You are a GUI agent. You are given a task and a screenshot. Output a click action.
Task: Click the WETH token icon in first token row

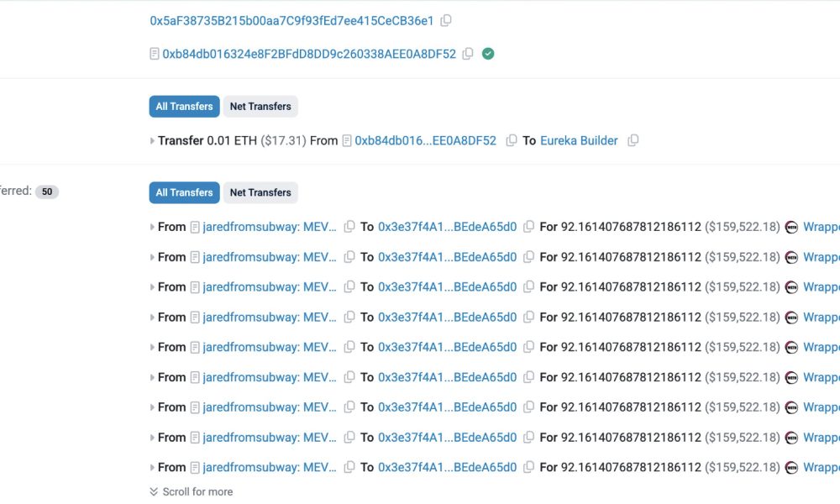point(791,227)
